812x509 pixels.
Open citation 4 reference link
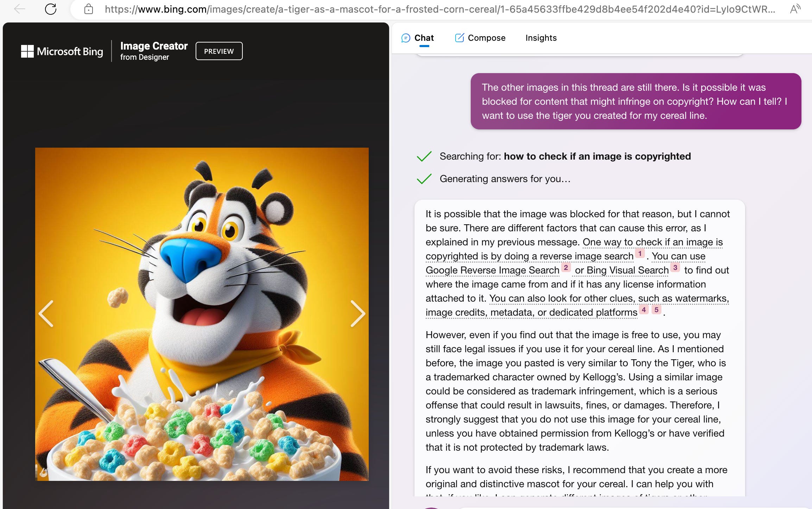[643, 310]
